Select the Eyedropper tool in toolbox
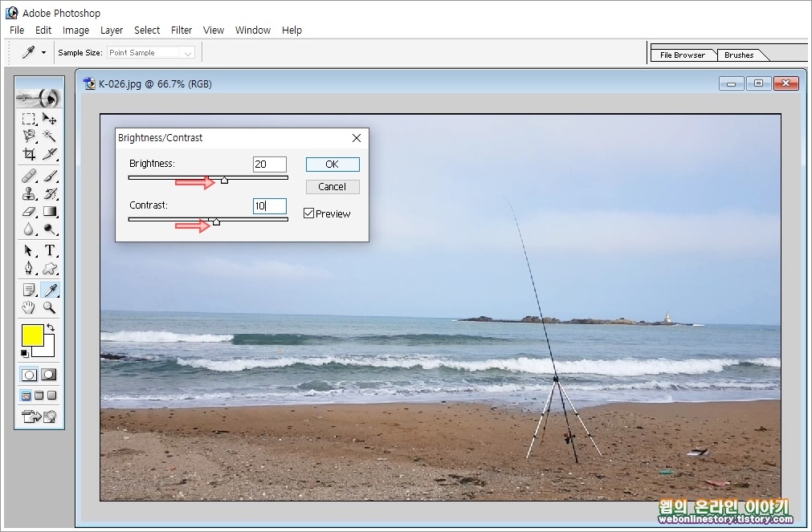 tap(51, 290)
